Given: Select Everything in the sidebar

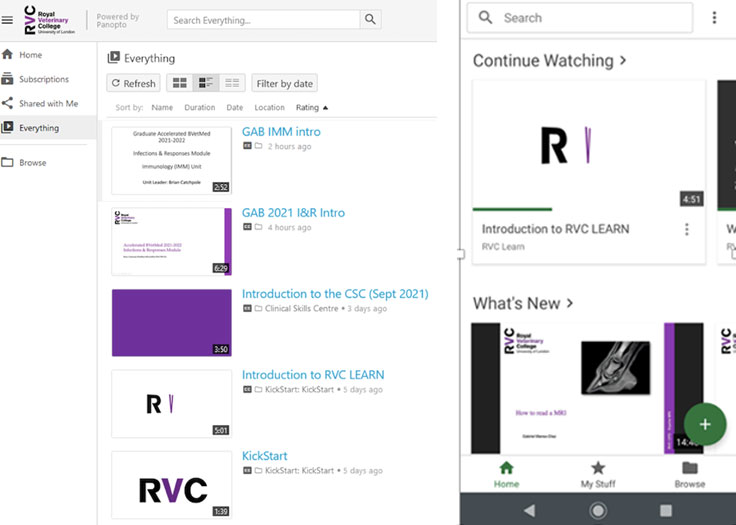Looking at the screenshot, I should [x=48, y=128].
